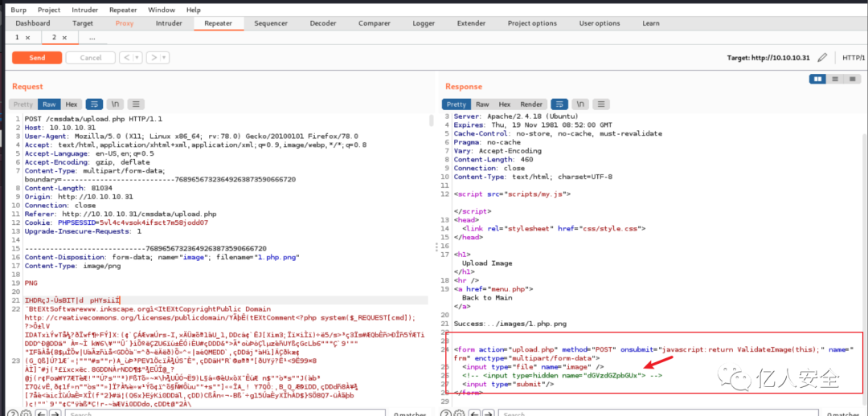Switch to the Dashboard tab
Screen dimensions: 868x416
(x=33, y=23)
